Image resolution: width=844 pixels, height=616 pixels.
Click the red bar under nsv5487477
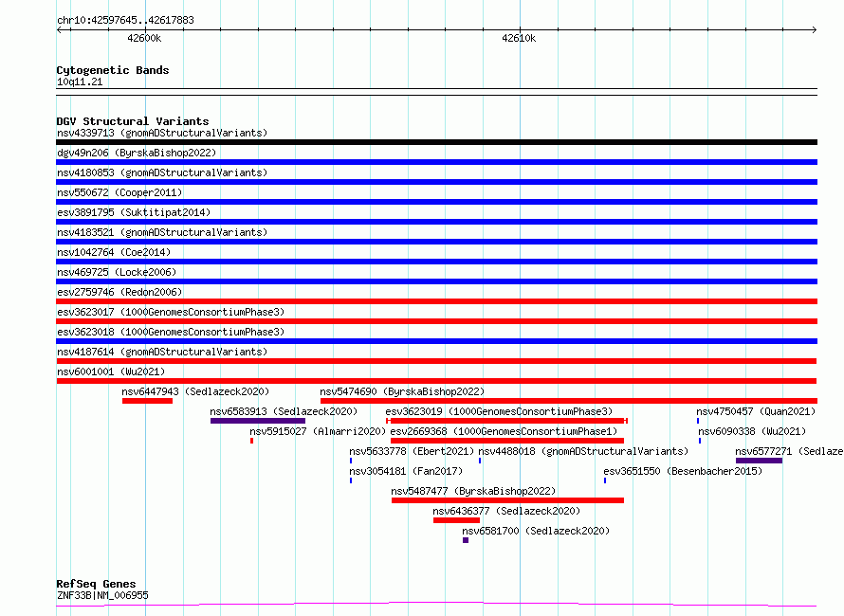tap(507, 500)
